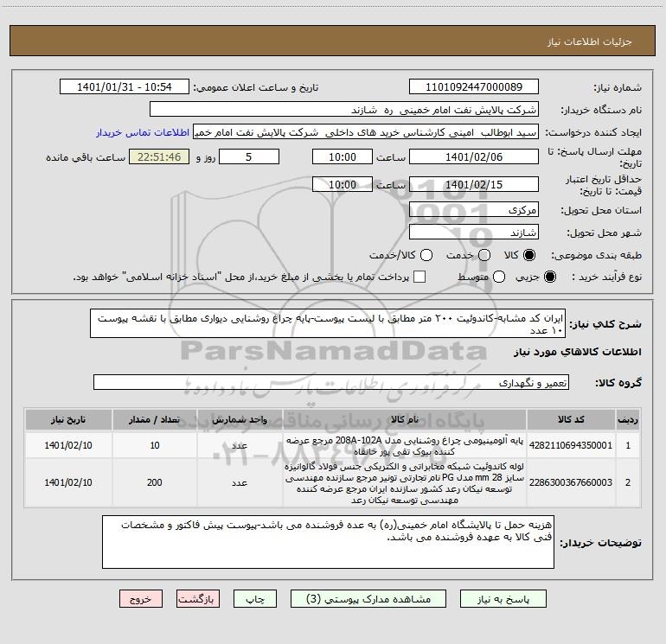Click the general need description text box

pos(328,323)
